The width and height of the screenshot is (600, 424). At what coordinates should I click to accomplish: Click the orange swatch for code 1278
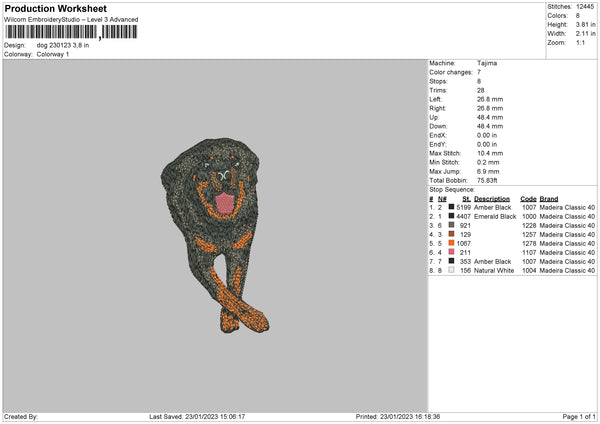(x=452, y=243)
